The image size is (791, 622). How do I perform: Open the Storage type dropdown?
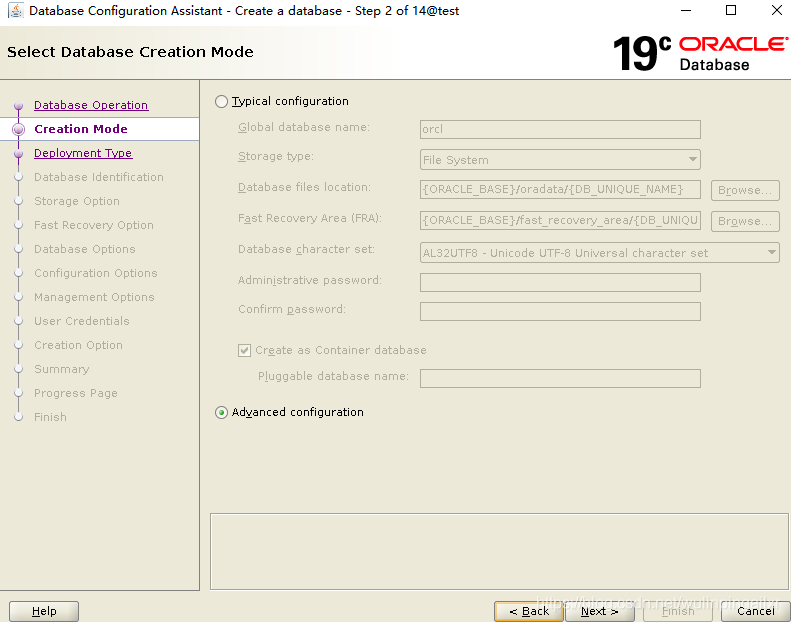(560, 160)
